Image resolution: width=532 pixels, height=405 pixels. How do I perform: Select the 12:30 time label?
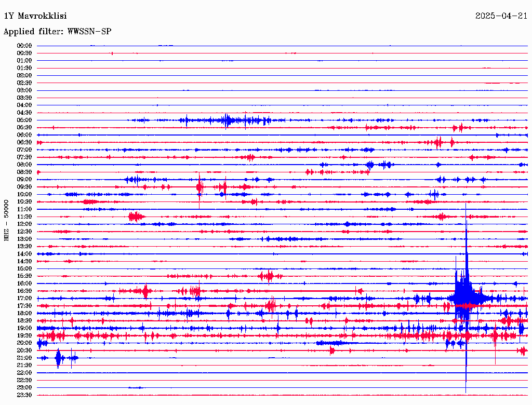pyautogui.click(x=24, y=232)
